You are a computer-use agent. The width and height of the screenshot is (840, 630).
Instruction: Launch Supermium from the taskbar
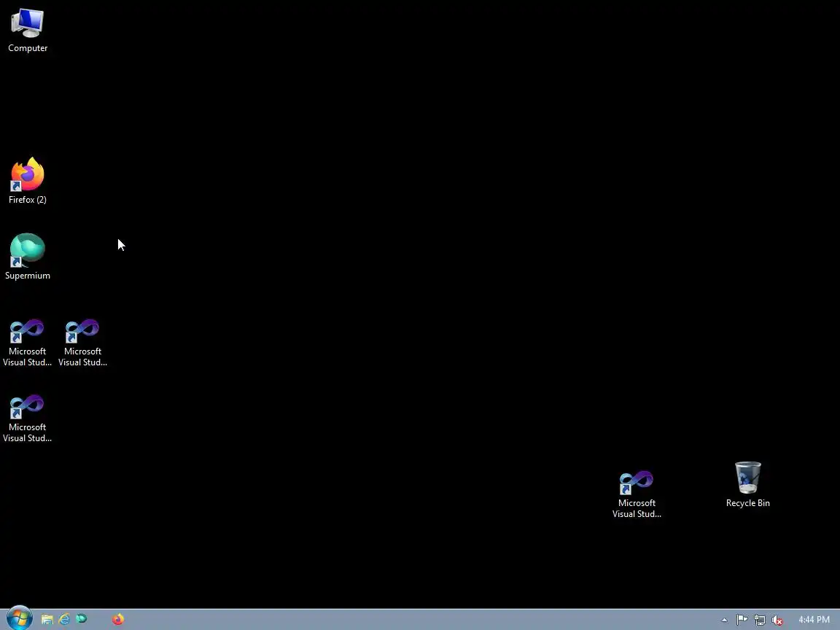82,619
